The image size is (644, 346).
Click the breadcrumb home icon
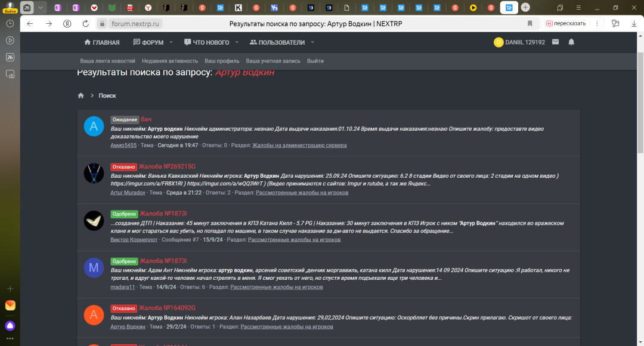[81, 95]
